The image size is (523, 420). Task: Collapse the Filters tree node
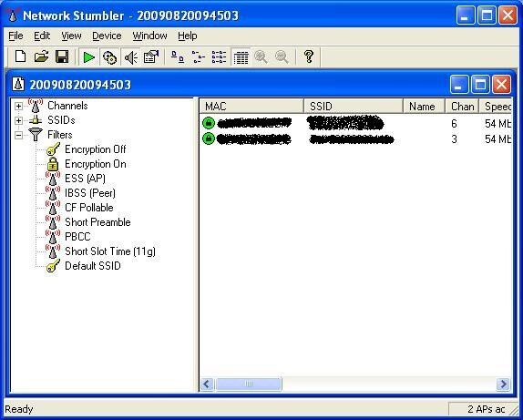click(x=18, y=135)
